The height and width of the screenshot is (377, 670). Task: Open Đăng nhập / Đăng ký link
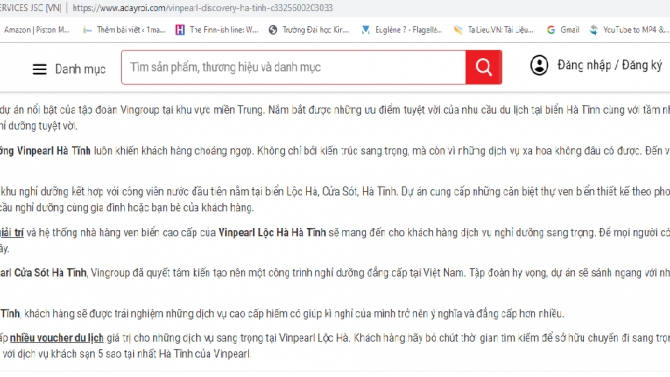(609, 65)
